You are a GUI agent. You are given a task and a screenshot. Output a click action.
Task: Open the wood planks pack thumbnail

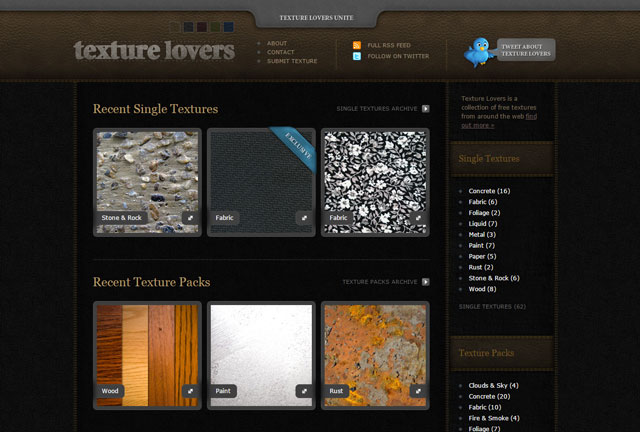(147, 356)
